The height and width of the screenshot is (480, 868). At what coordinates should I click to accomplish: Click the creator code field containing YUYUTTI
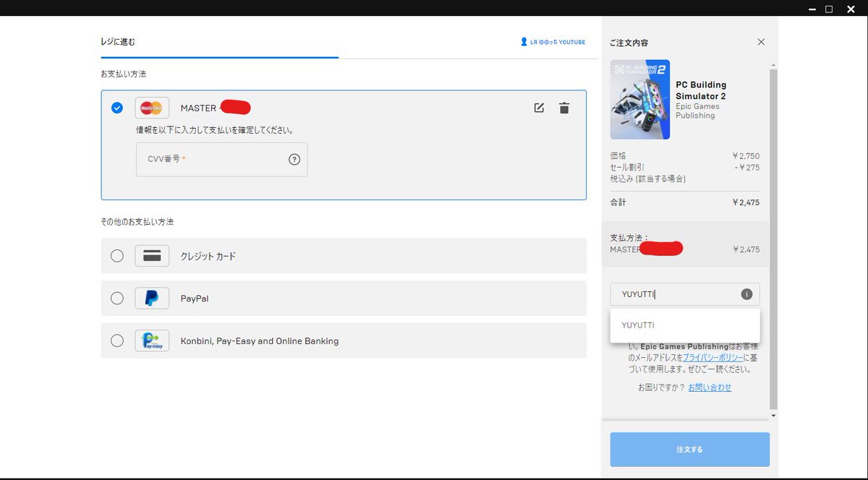tap(685, 294)
